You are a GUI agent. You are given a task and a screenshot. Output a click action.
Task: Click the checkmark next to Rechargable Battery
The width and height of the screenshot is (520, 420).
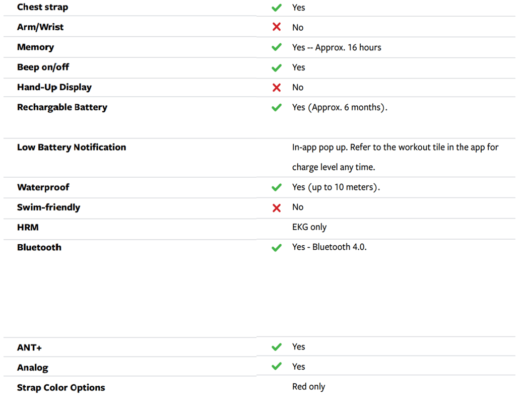276,107
